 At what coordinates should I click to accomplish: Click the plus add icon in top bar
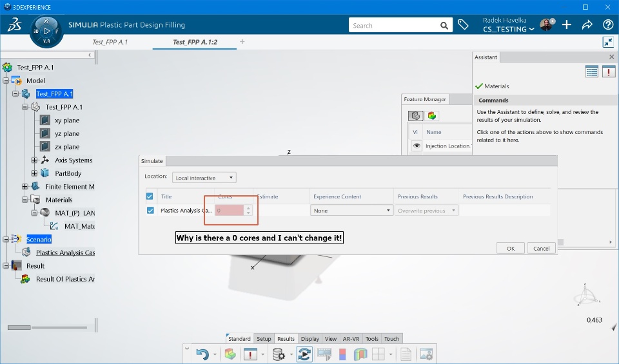point(567,24)
